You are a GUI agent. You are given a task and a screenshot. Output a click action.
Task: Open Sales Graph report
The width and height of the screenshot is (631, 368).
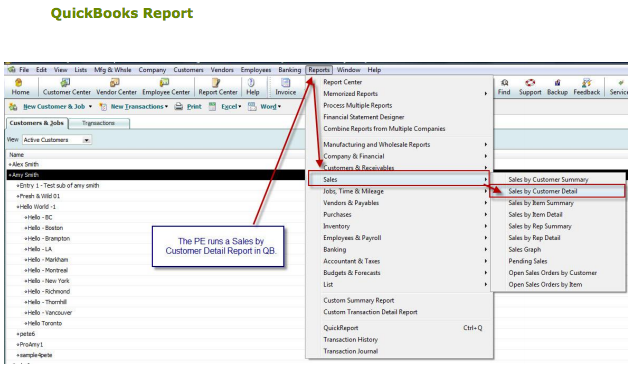point(524,250)
